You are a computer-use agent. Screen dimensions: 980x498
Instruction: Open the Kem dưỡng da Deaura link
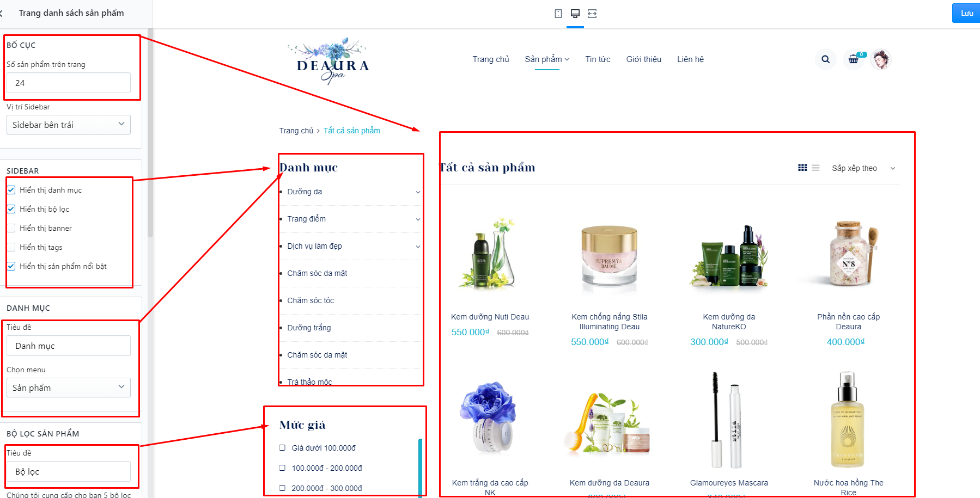pos(610,483)
